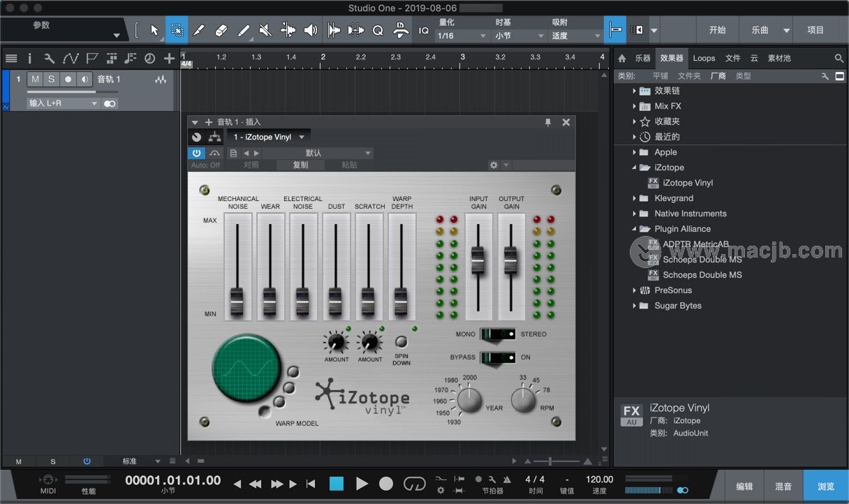Select the Range tool
Screen dimensions: 849x504
click(x=177, y=30)
